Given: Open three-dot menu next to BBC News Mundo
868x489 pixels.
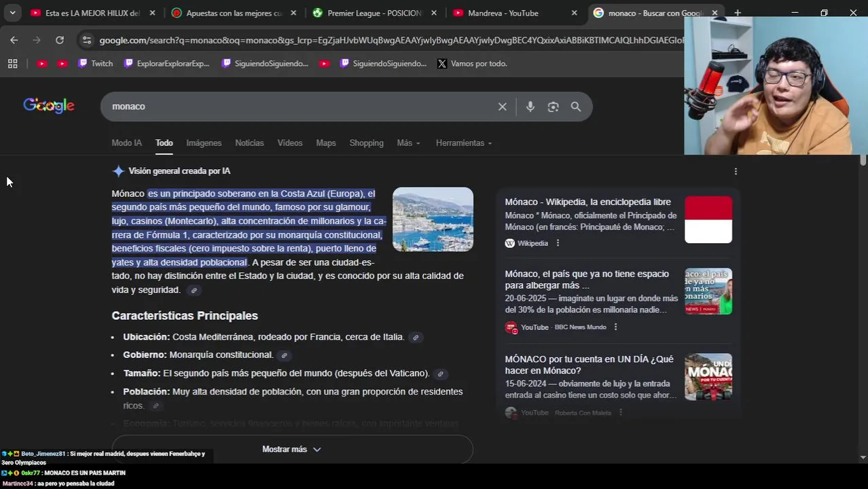Looking at the screenshot, I should coord(615,327).
